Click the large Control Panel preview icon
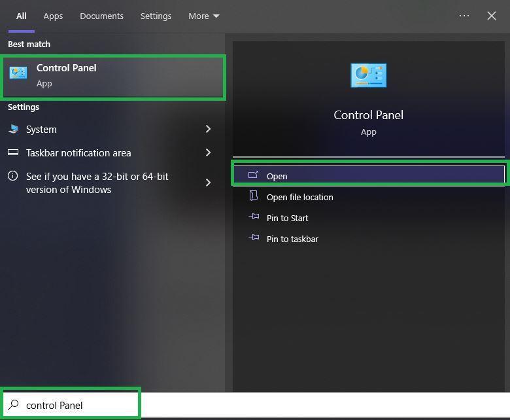This screenshot has width=510, height=420. point(369,75)
